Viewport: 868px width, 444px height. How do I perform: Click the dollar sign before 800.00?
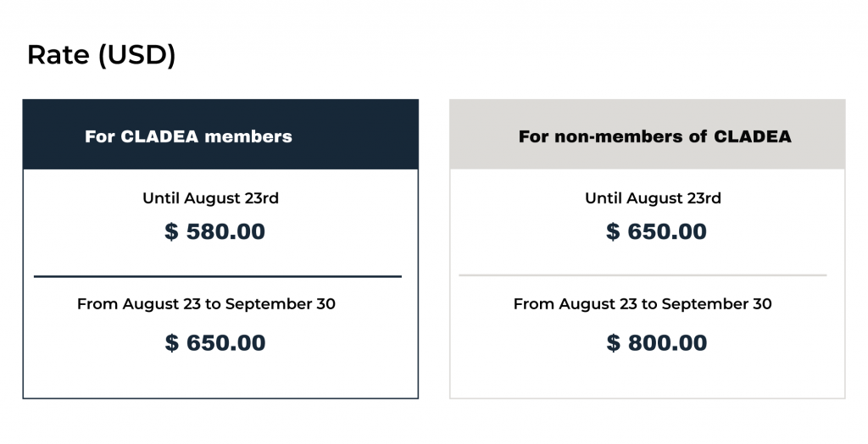614,342
